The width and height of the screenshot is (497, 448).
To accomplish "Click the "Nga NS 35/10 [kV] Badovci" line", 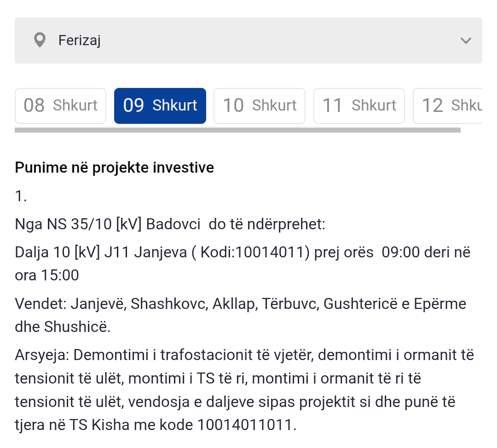I will [x=108, y=224].
